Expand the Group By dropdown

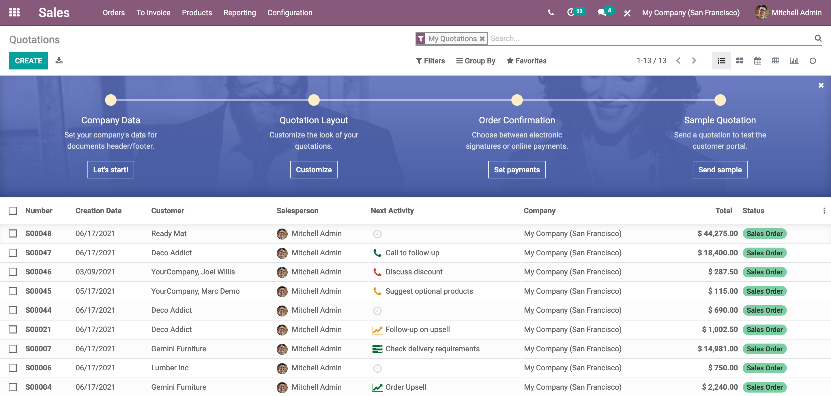point(475,61)
